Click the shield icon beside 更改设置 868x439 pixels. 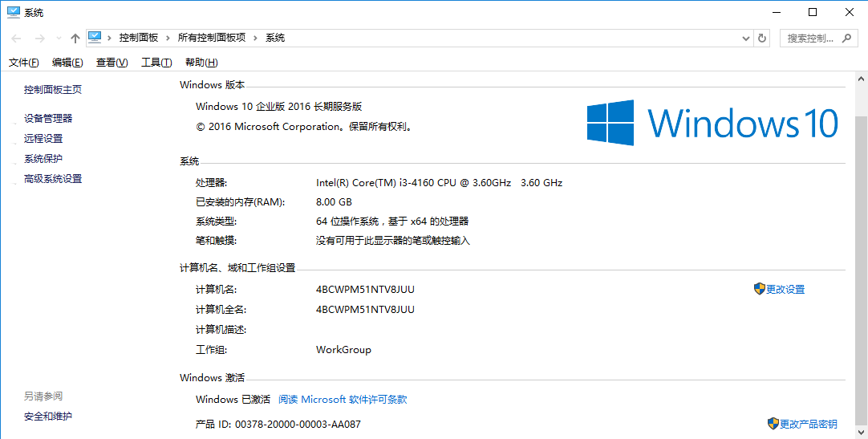point(759,289)
